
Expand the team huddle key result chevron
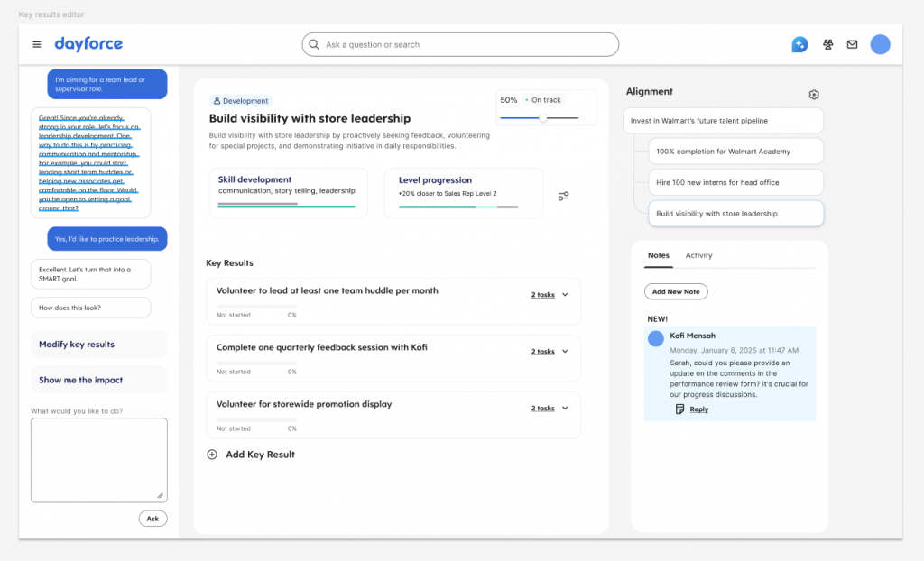tap(565, 295)
